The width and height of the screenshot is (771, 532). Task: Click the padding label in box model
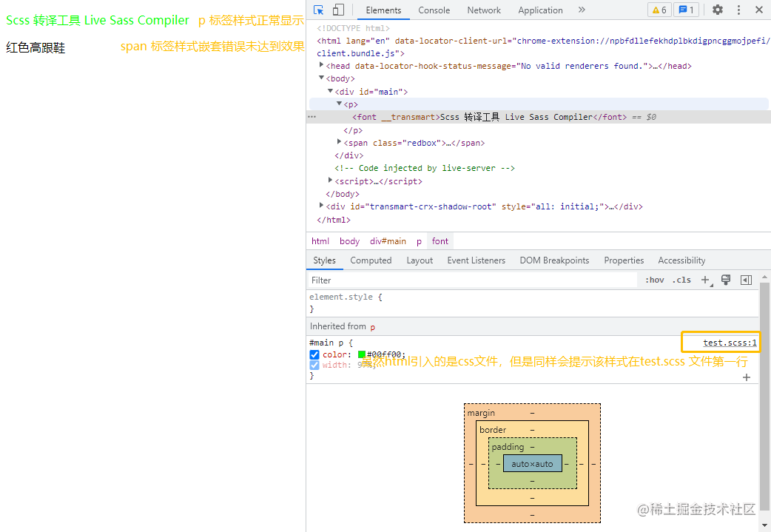click(x=508, y=447)
